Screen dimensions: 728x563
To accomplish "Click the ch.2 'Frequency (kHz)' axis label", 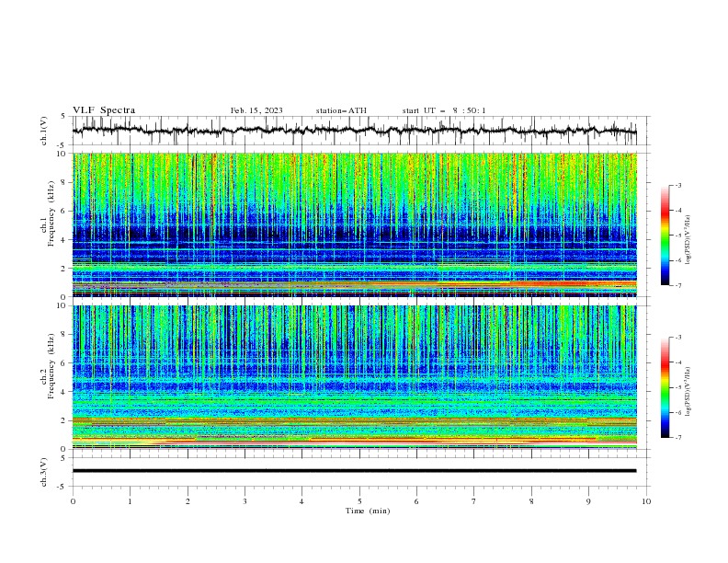I will pyautogui.click(x=51, y=366).
